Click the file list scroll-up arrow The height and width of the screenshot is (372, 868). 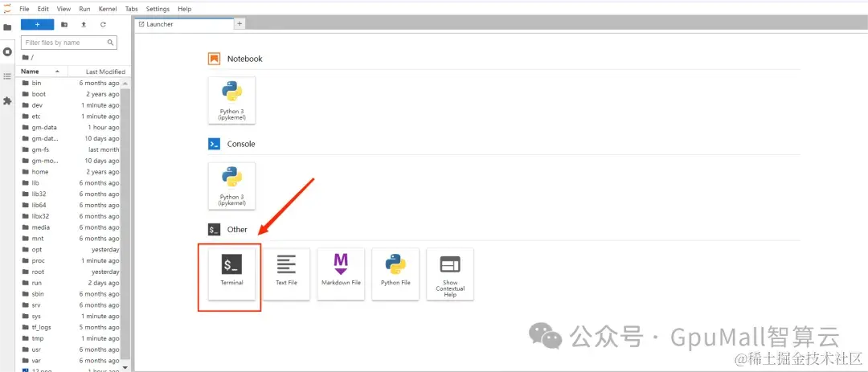(125, 83)
